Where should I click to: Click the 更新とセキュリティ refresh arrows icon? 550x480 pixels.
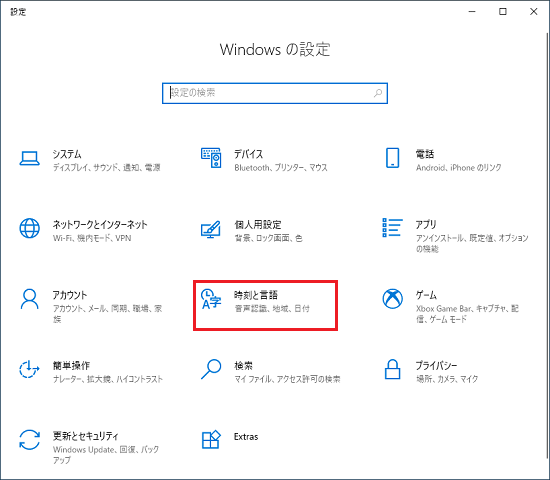tap(29, 440)
